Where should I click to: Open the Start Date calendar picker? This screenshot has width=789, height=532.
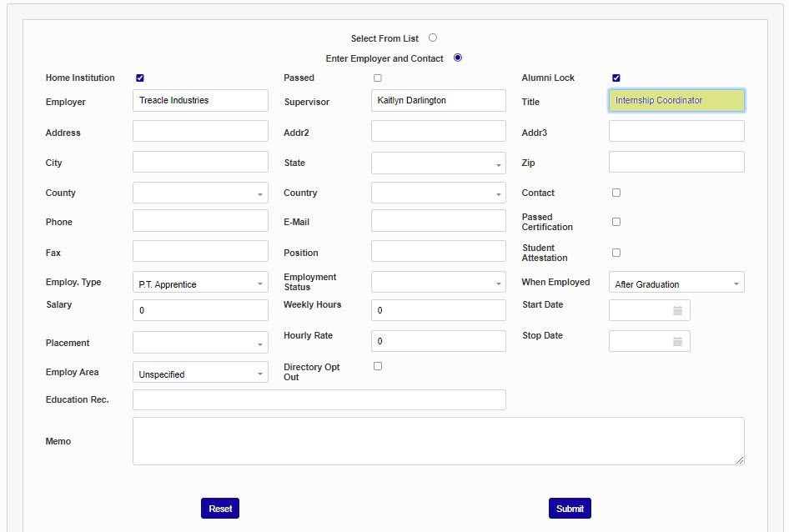(x=677, y=310)
